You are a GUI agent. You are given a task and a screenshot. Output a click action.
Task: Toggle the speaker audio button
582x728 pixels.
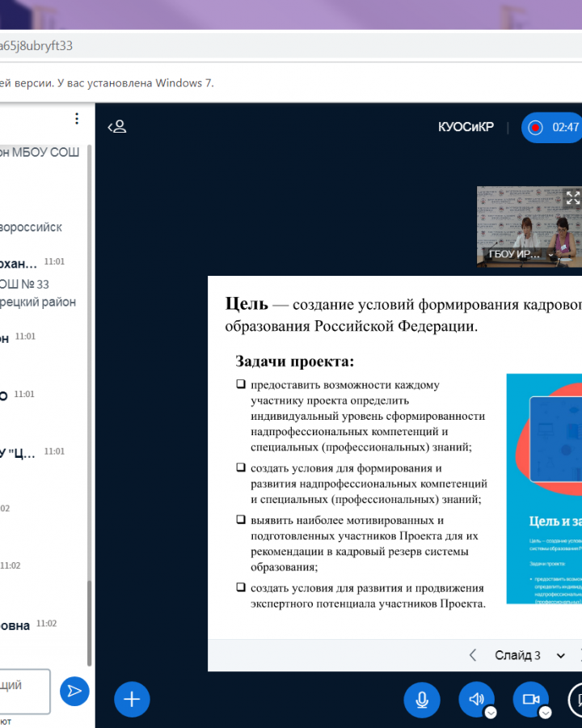point(476,700)
